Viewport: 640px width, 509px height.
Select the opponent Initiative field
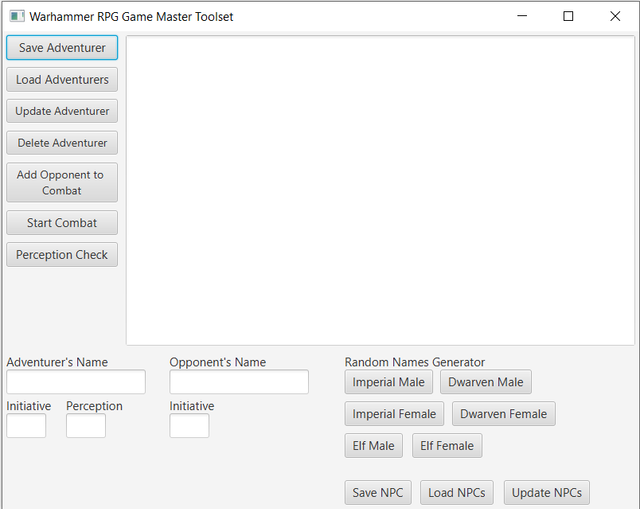189,426
